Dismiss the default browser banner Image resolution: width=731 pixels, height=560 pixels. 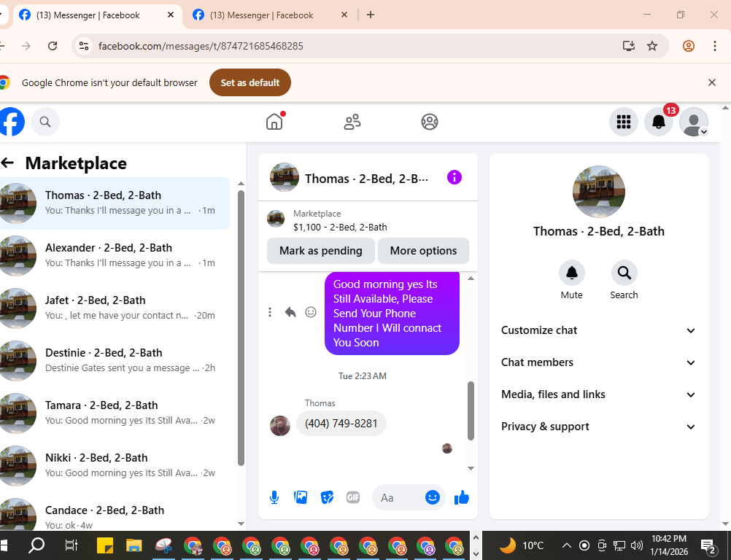[x=711, y=82]
